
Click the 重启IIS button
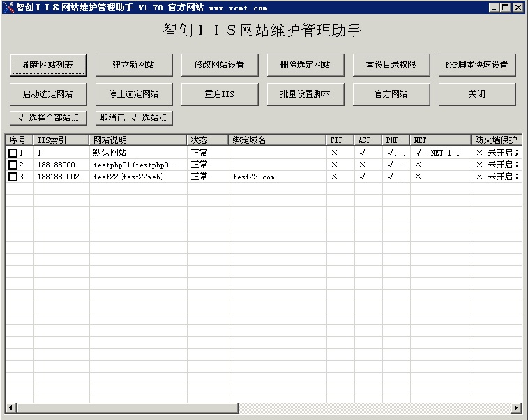[x=220, y=94]
